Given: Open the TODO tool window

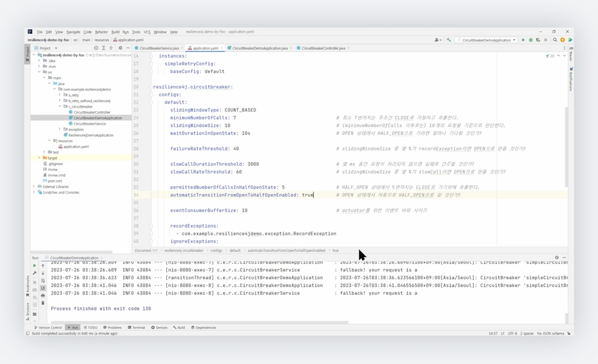Looking at the screenshot, I should pyautogui.click(x=90, y=327).
